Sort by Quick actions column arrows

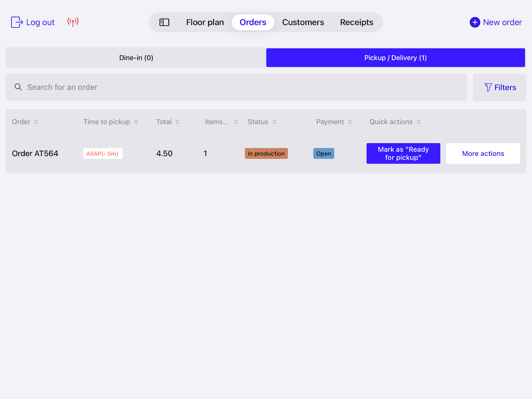point(418,122)
